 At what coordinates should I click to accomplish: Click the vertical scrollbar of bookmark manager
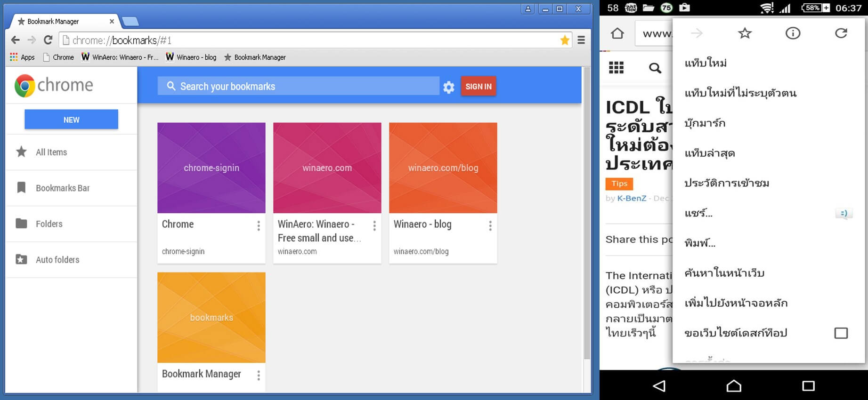tap(587, 214)
